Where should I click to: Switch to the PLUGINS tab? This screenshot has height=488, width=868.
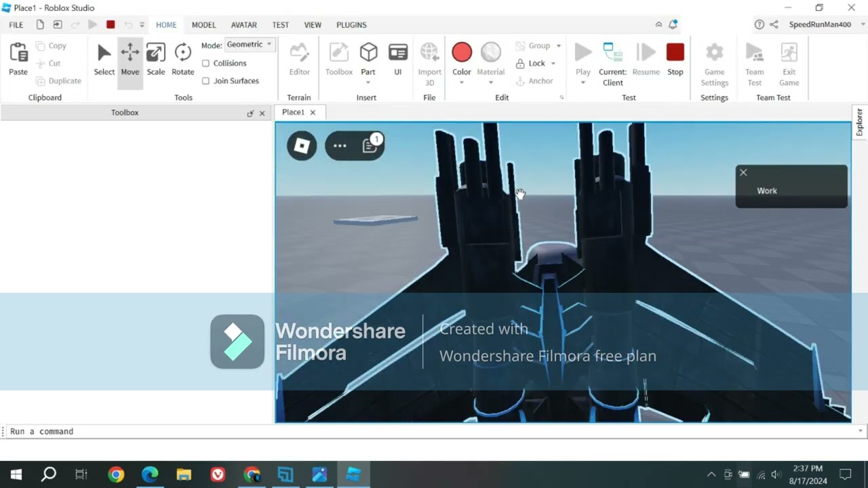click(x=351, y=24)
